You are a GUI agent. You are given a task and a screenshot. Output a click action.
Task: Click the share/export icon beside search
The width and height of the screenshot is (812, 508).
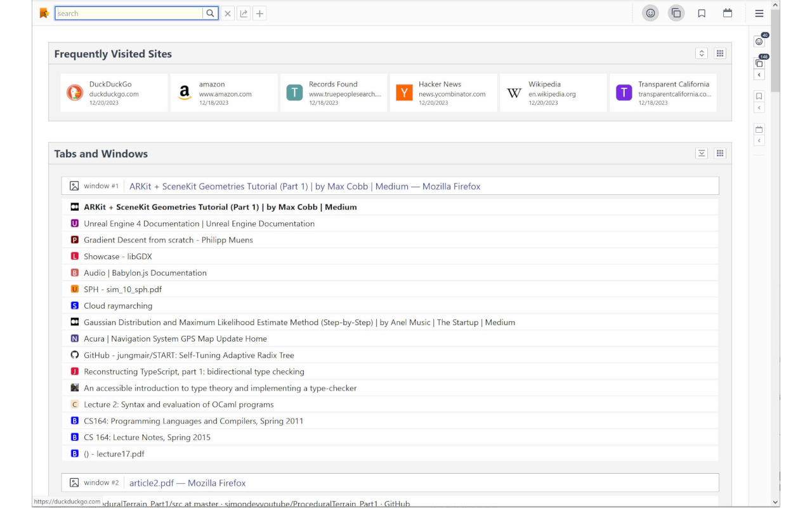pyautogui.click(x=244, y=13)
